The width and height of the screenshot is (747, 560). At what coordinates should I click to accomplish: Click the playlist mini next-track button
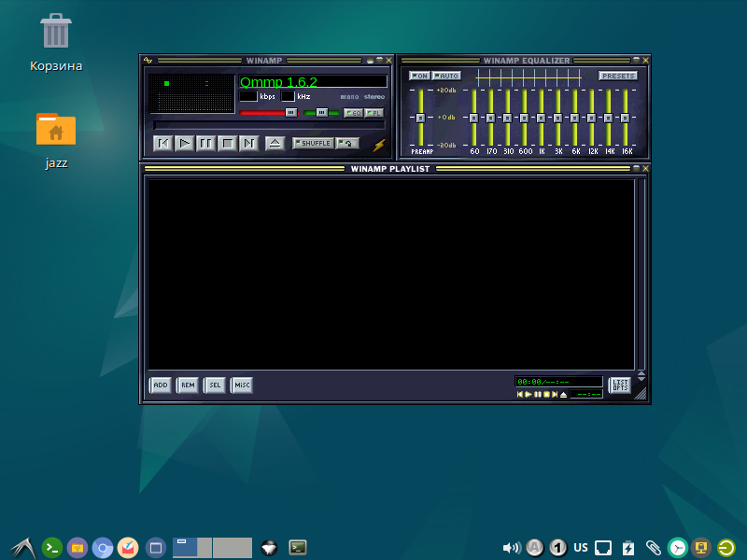(x=555, y=394)
